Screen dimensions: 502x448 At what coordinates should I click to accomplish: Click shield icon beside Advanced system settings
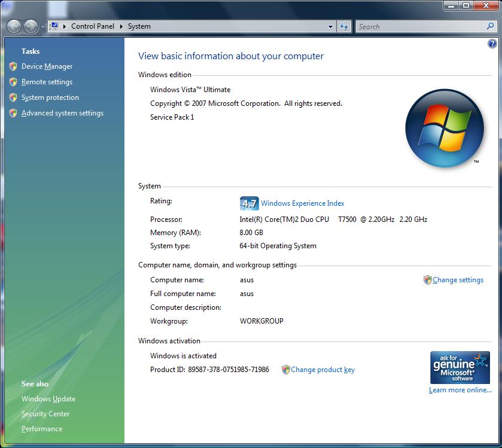click(13, 113)
